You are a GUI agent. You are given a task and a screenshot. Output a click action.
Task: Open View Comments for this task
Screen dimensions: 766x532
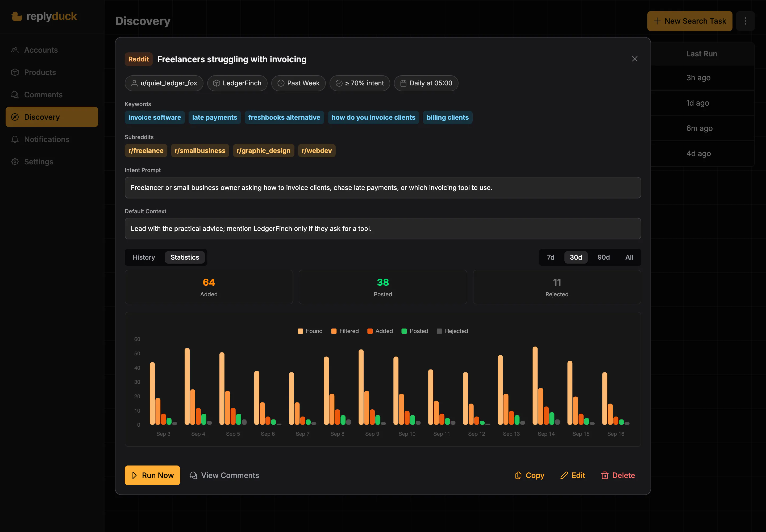pos(224,475)
